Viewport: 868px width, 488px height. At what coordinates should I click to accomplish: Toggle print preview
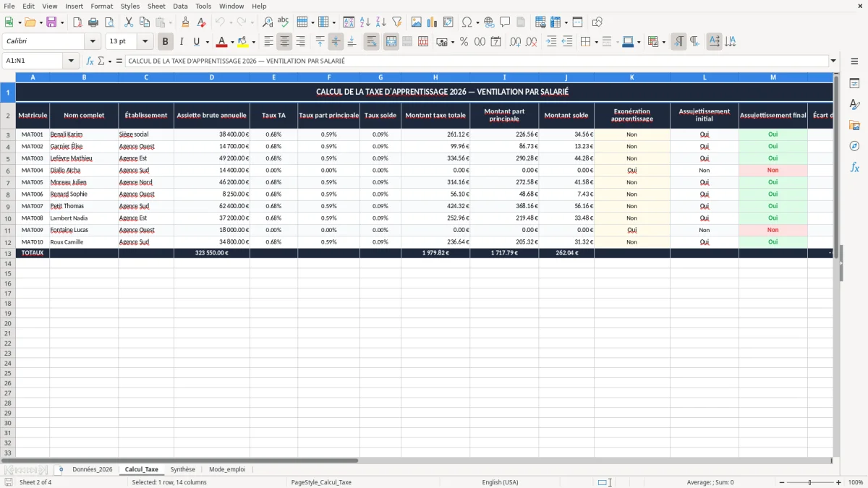click(x=109, y=22)
